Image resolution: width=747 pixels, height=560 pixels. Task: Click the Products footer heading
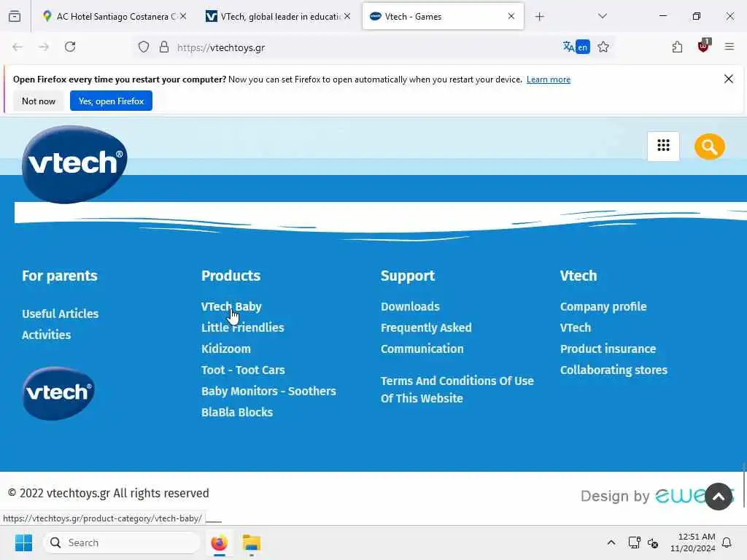[231, 276]
